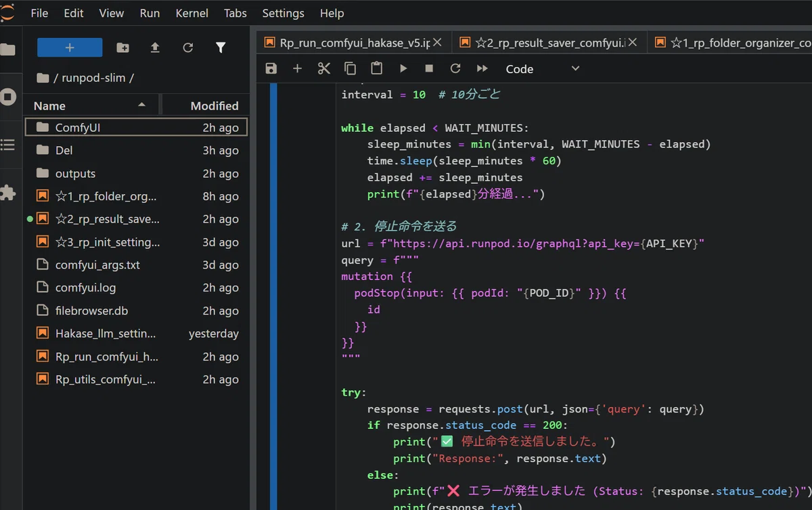Open the View menu
Image resolution: width=812 pixels, height=510 pixels.
112,13
